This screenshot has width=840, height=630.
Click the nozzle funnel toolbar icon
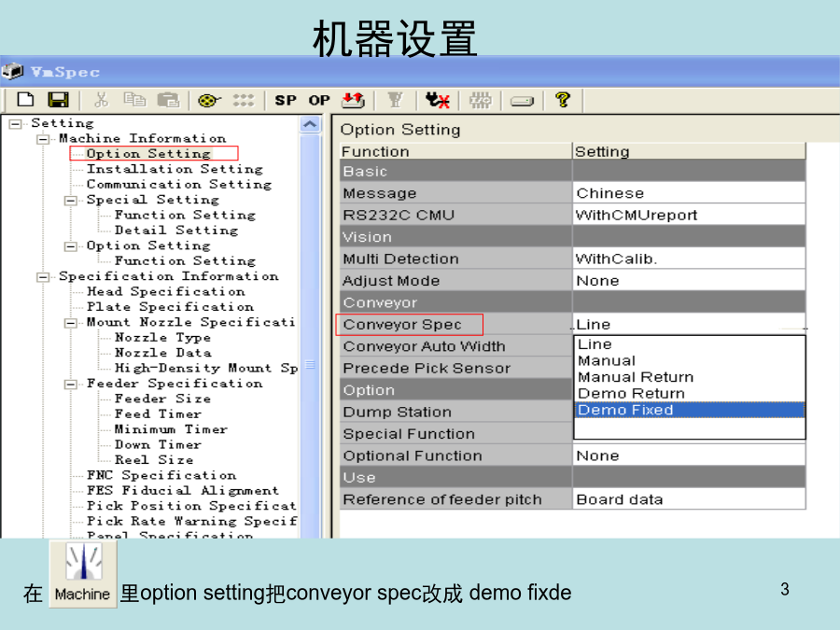(x=395, y=100)
